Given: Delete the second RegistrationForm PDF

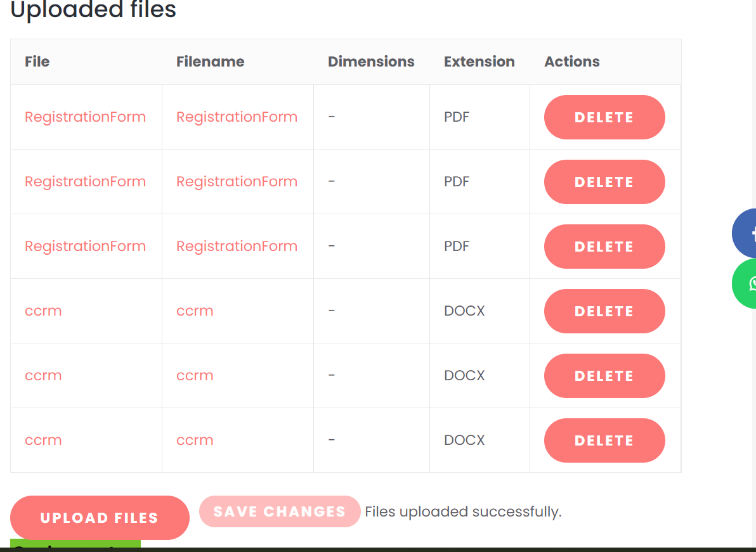Looking at the screenshot, I should point(604,182).
